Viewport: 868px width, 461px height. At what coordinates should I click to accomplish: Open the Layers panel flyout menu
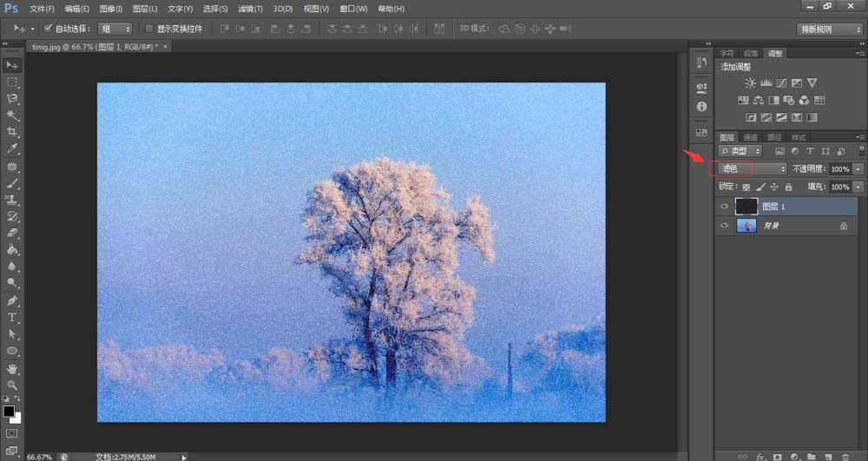pyautogui.click(x=859, y=136)
